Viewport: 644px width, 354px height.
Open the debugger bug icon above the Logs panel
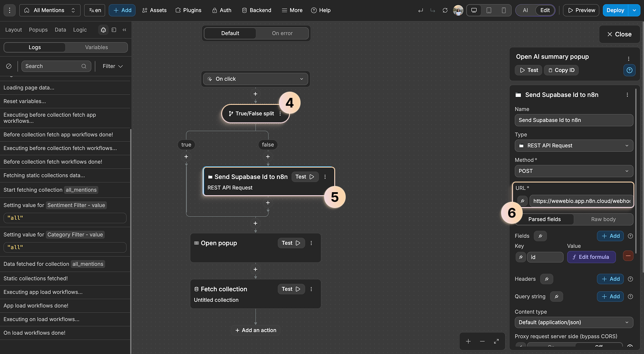(x=103, y=29)
